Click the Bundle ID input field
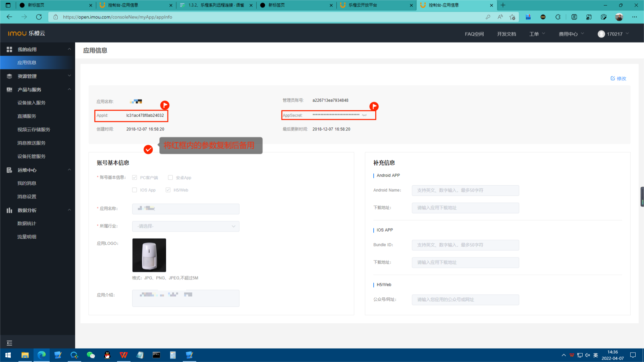Viewport: 644px width, 362px height. [466, 245]
